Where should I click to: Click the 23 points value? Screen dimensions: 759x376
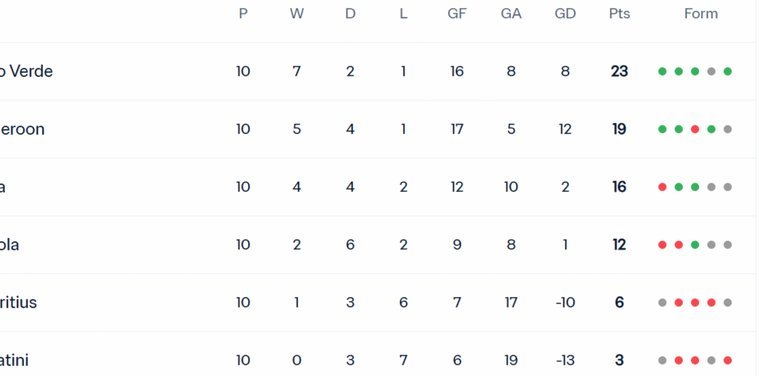pos(619,72)
